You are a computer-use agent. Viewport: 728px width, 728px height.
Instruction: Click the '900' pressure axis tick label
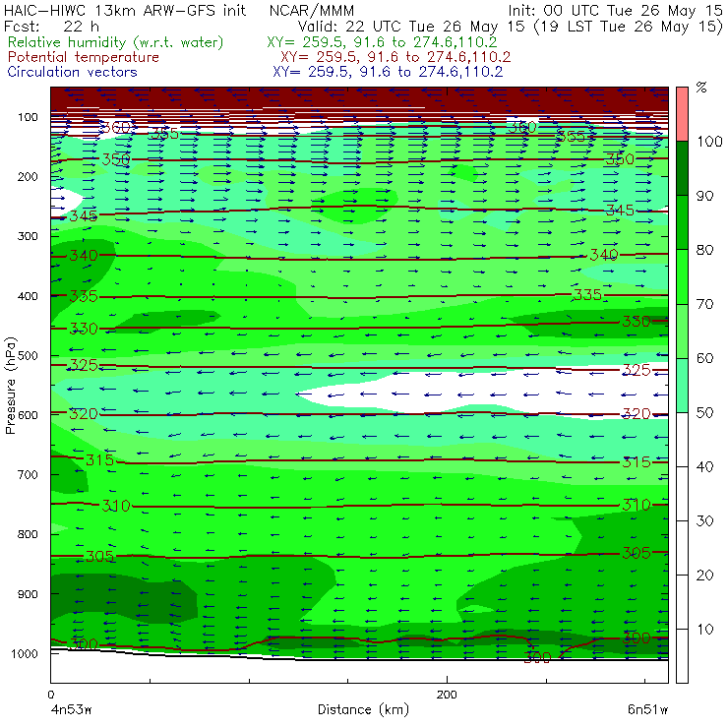tap(28, 594)
